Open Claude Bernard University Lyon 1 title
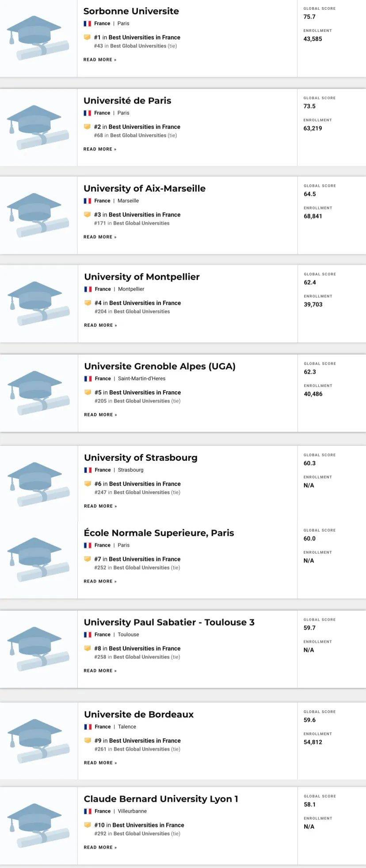 (x=161, y=799)
